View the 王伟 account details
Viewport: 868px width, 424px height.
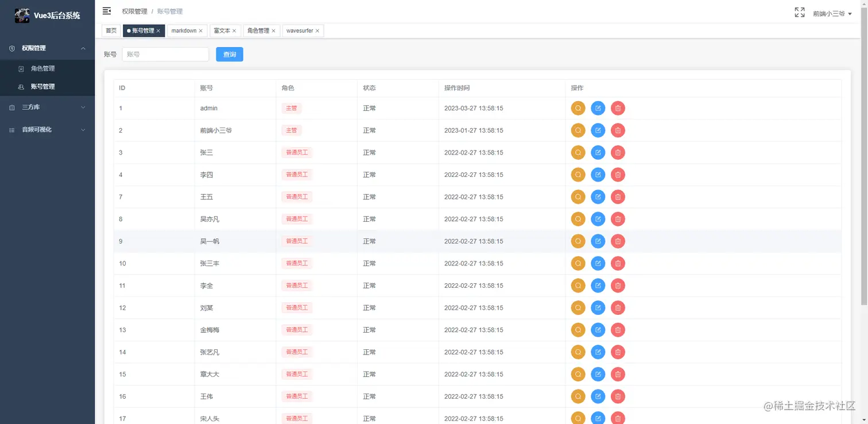[x=578, y=396]
